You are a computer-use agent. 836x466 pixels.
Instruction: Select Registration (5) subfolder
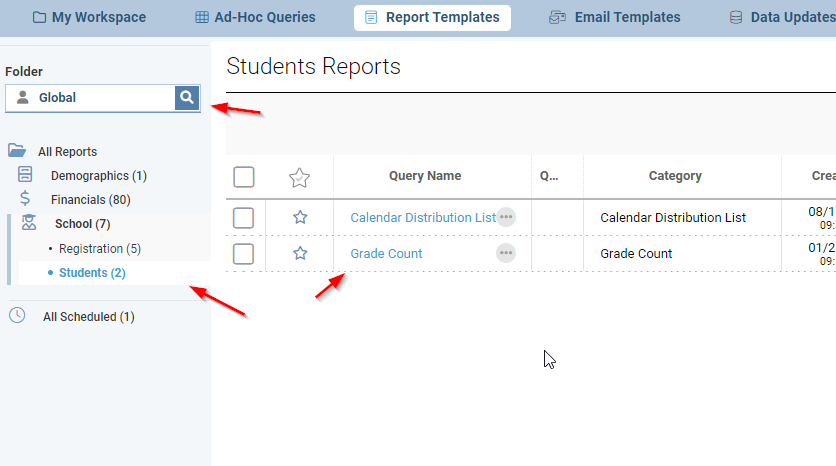coord(100,249)
